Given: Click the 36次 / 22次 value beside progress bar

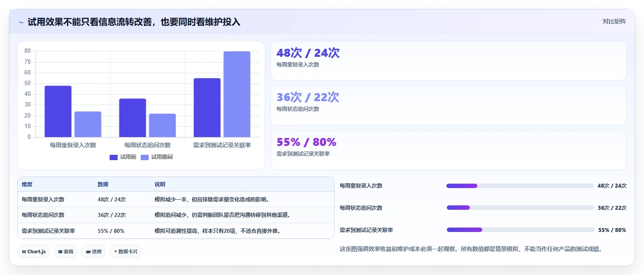Looking at the screenshot, I should [x=612, y=208].
